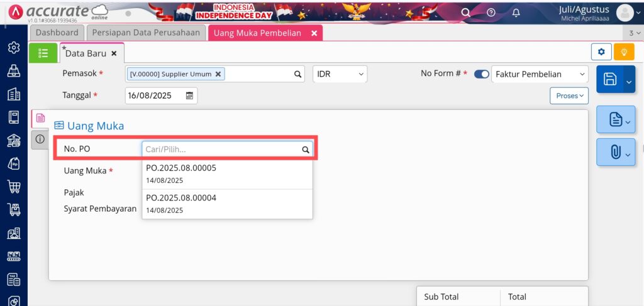The image size is (644, 306).
Task: Close the Uang Muka Pembelian tab
Action: (314, 33)
